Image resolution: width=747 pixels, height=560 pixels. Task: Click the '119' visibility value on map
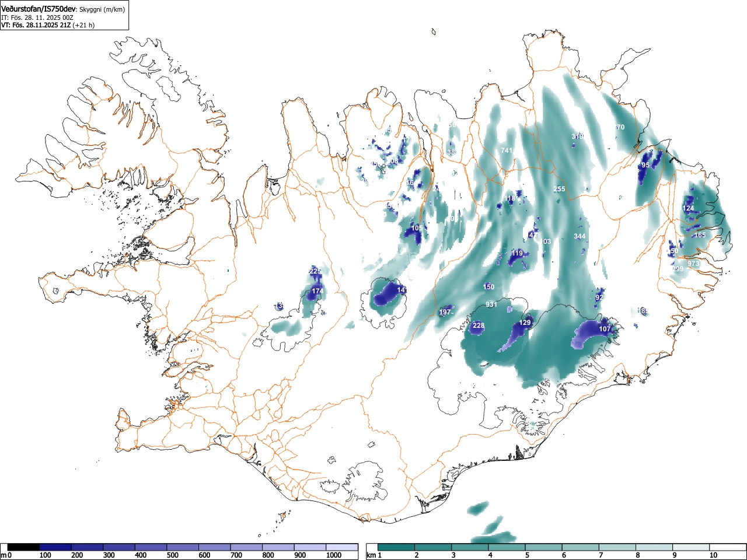pos(517,253)
